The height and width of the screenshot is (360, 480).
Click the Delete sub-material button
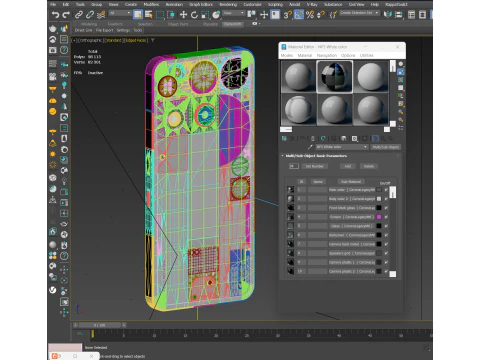(369, 166)
